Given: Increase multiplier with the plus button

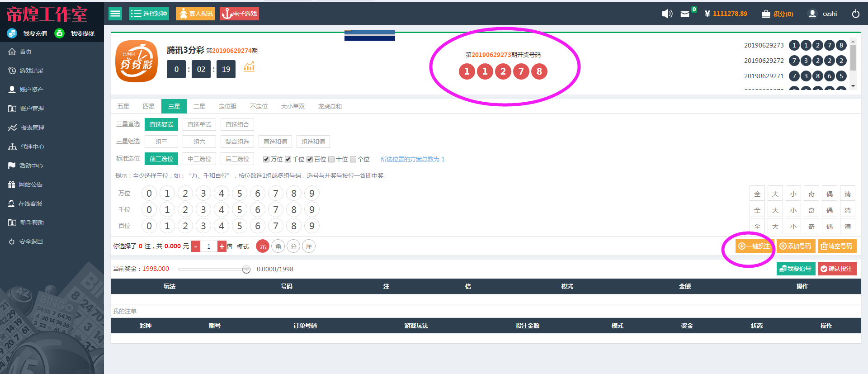Looking at the screenshot, I should point(222,246).
